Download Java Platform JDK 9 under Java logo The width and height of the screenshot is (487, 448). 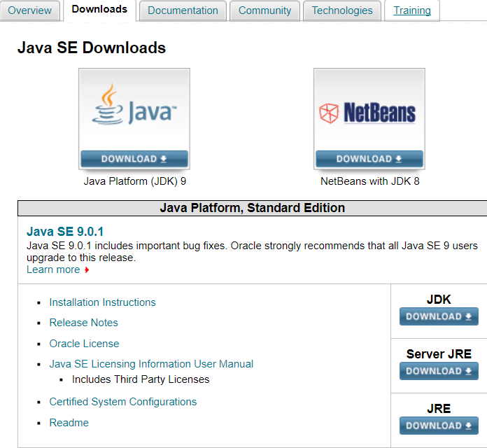click(134, 159)
